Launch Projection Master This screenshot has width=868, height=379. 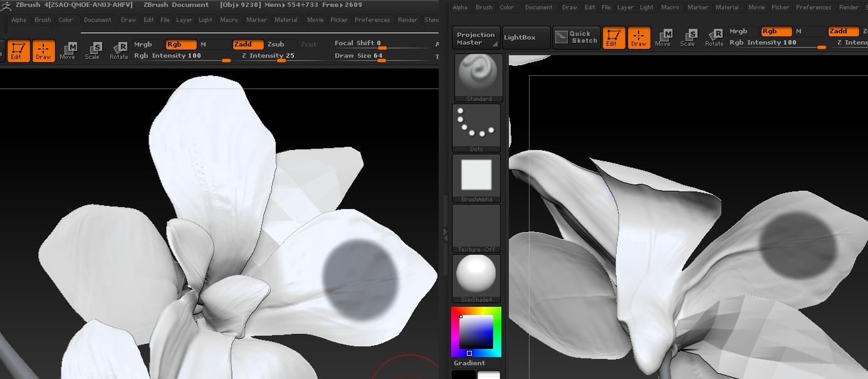coord(476,37)
